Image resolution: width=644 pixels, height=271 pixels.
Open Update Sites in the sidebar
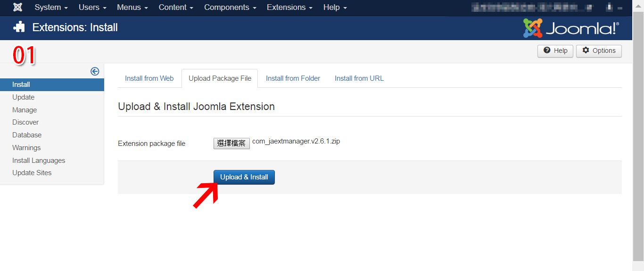coord(32,173)
